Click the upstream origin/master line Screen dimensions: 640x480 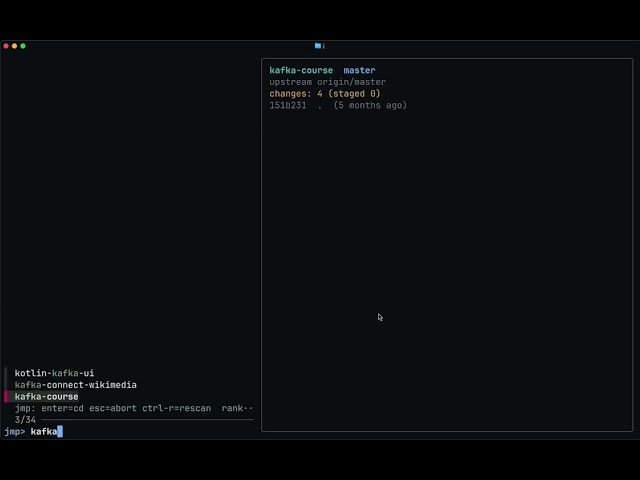327,82
